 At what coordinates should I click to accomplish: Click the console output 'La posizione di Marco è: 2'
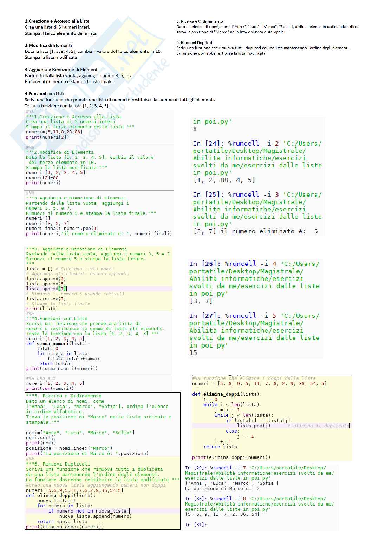[222, 488]
